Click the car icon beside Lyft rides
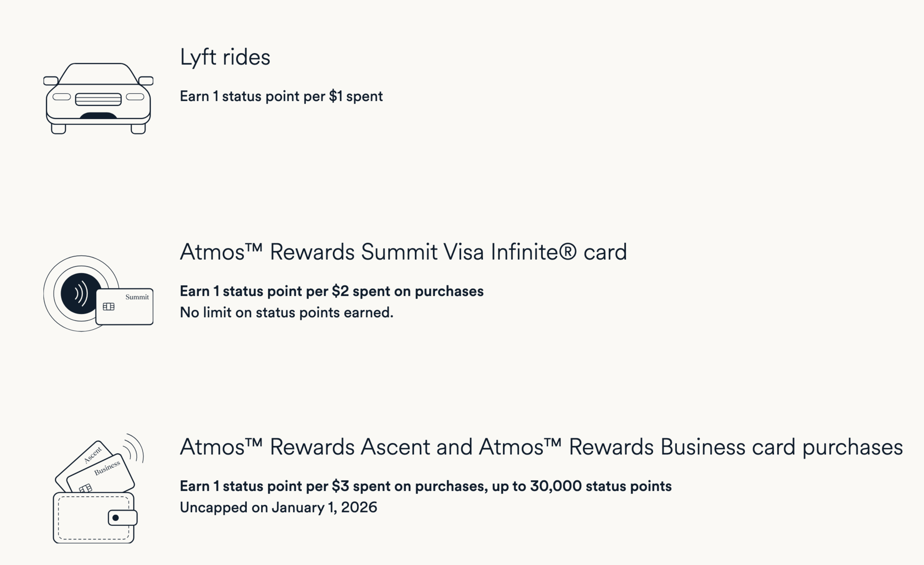 tap(98, 98)
